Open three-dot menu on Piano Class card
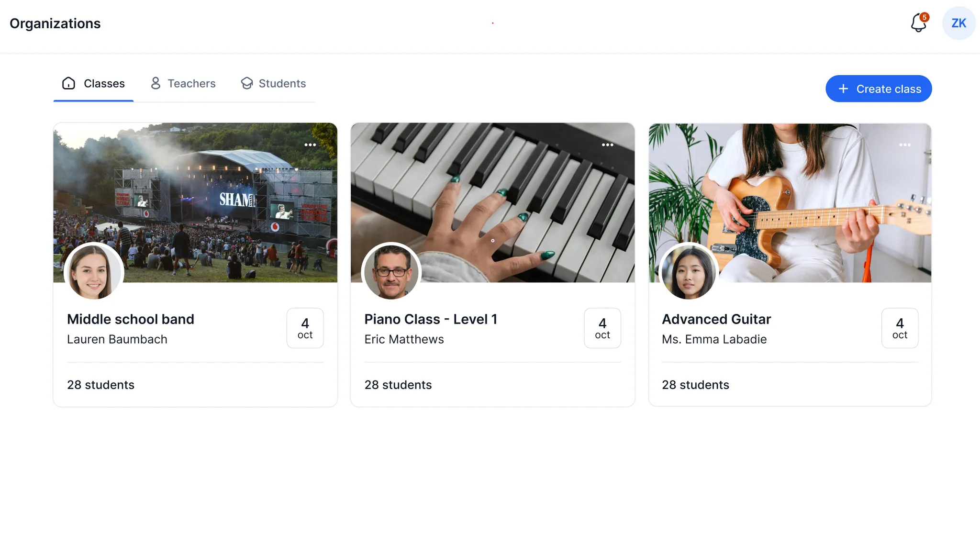 [x=607, y=145]
